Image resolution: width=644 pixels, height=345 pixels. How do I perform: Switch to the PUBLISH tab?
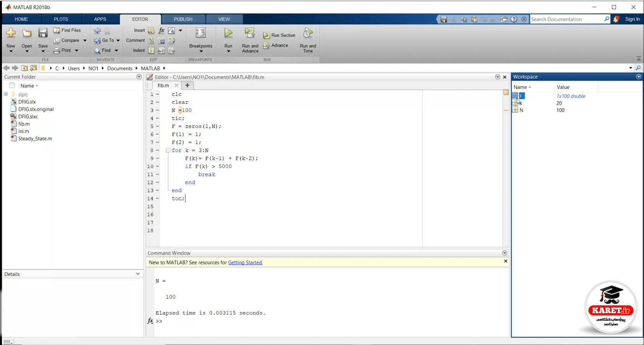[x=183, y=19]
